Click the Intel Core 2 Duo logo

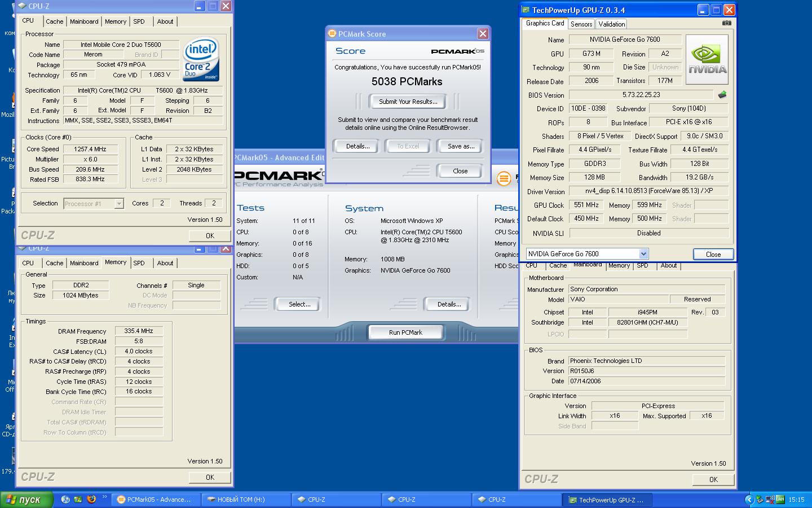tap(200, 60)
